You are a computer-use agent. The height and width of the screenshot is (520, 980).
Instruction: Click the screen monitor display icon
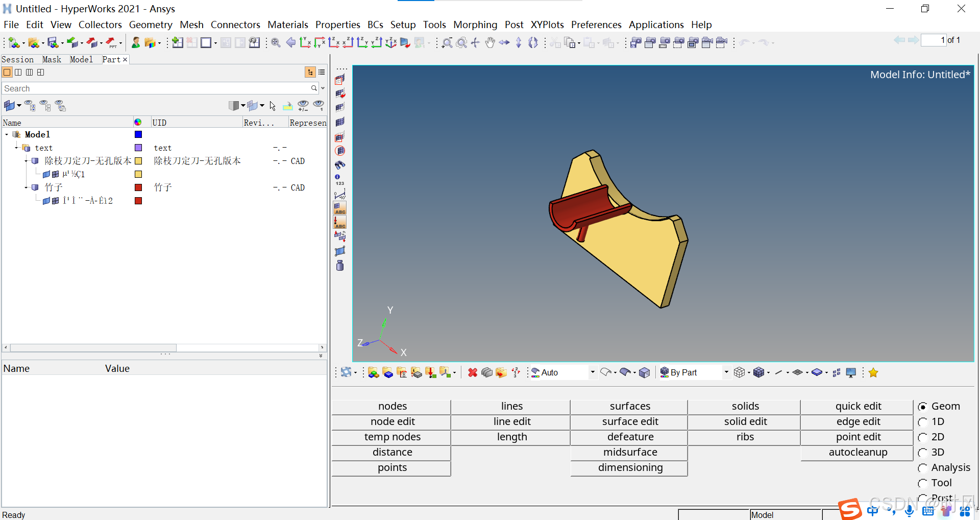(x=851, y=373)
